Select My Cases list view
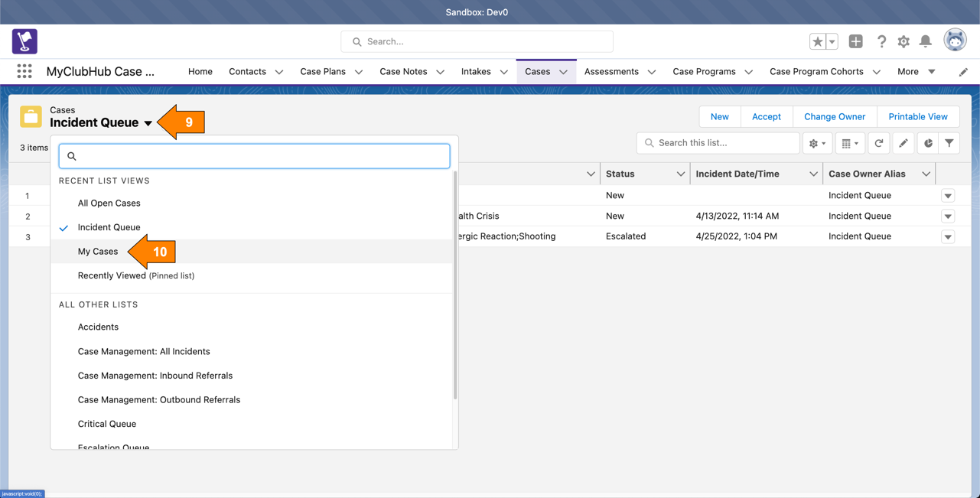Screen dimensions: 980x498 click(98, 252)
